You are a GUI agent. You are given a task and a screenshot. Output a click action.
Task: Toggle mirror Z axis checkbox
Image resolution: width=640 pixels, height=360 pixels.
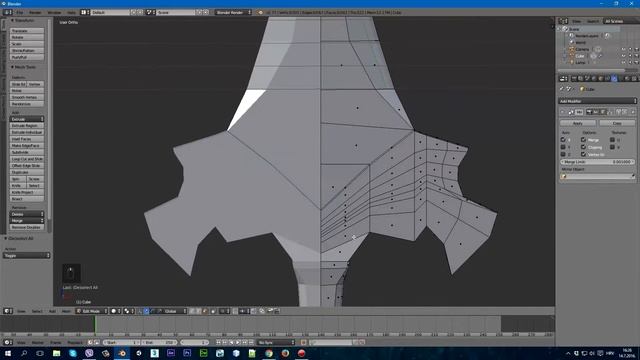coord(563,154)
